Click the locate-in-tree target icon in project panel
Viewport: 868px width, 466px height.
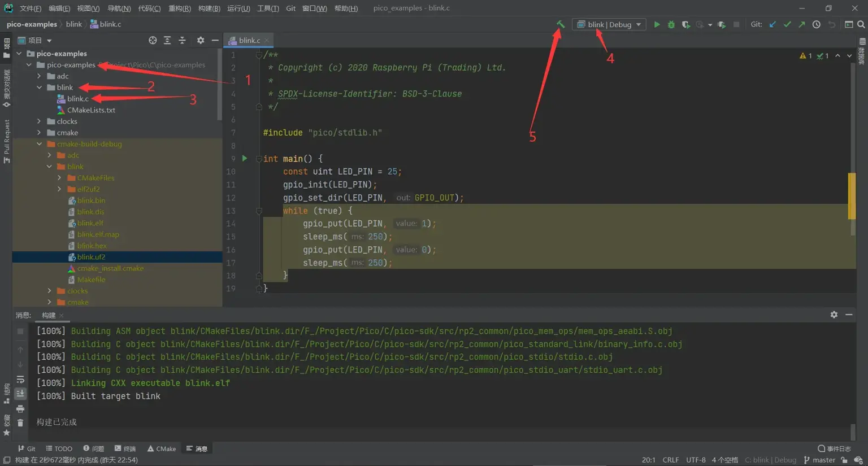(153, 40)
